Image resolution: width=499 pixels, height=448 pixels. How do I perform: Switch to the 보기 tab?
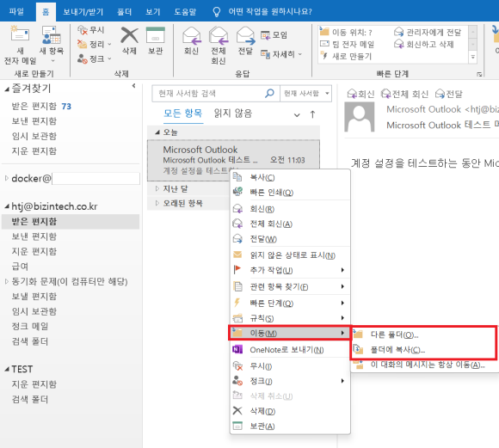[153, 12]
